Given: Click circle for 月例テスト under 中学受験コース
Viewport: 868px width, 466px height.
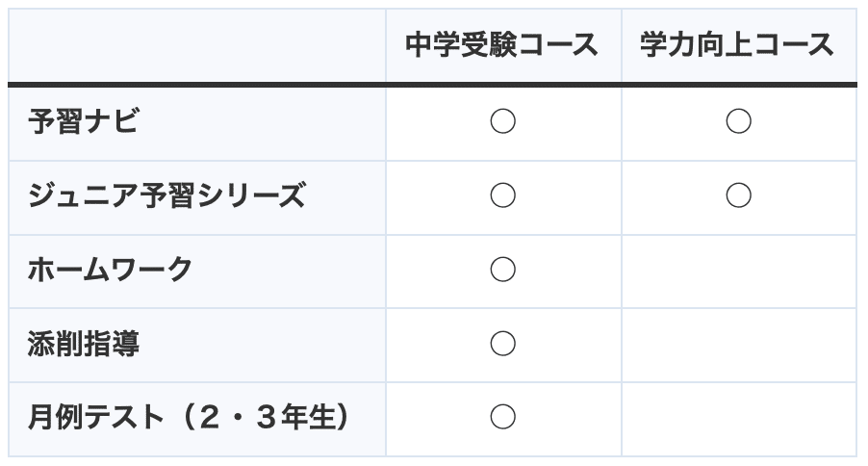Looking at the screenshot, I should click(502, 417).
